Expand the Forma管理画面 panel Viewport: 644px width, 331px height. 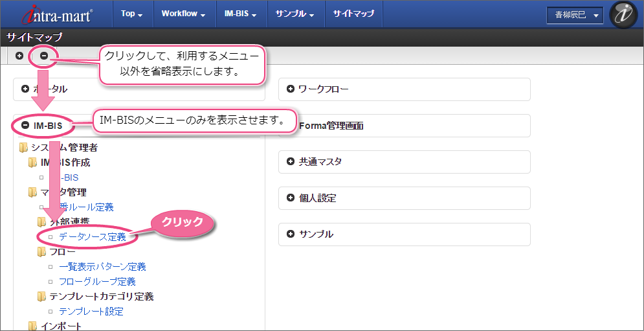click(404, 126)
